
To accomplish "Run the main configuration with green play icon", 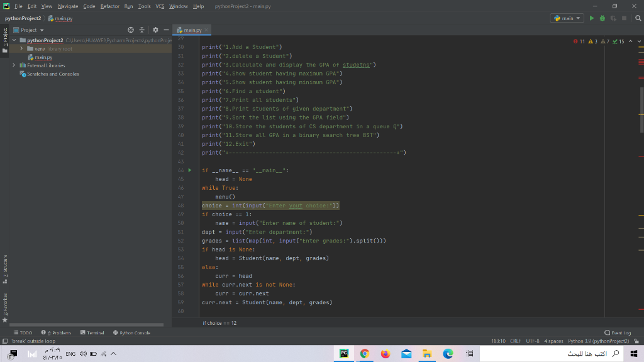I will coord(592,18).
